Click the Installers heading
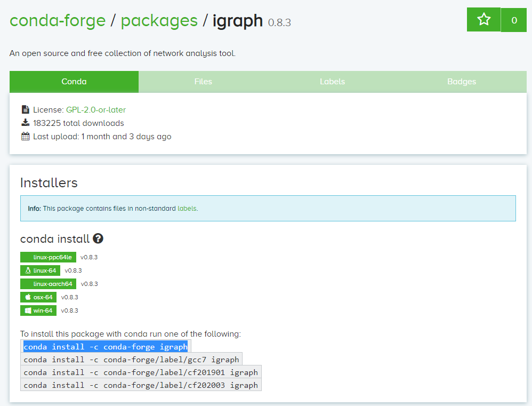The image size is (532, 406). tap(49, 182)
